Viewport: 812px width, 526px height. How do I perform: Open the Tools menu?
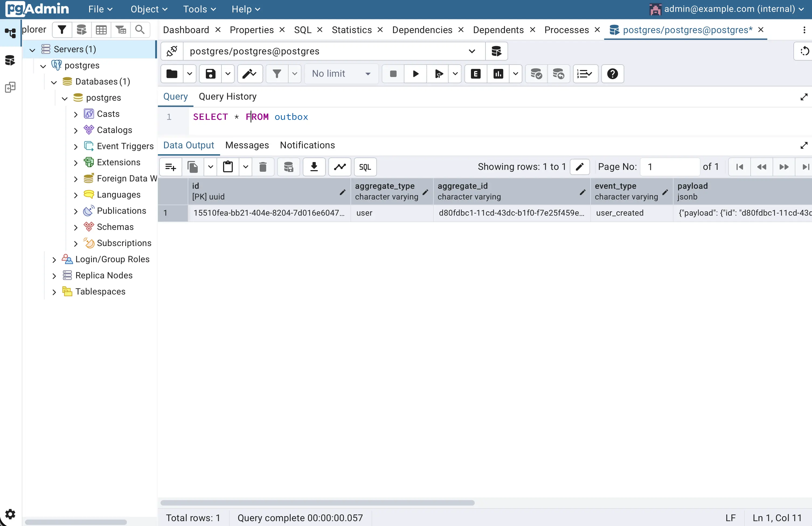(x=199, y=9)
